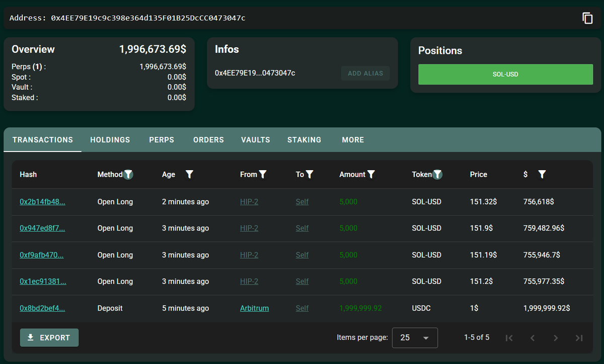Viewport: 604px width, 364px height.
Task: Select the Price column header
Action: (479, 174)
